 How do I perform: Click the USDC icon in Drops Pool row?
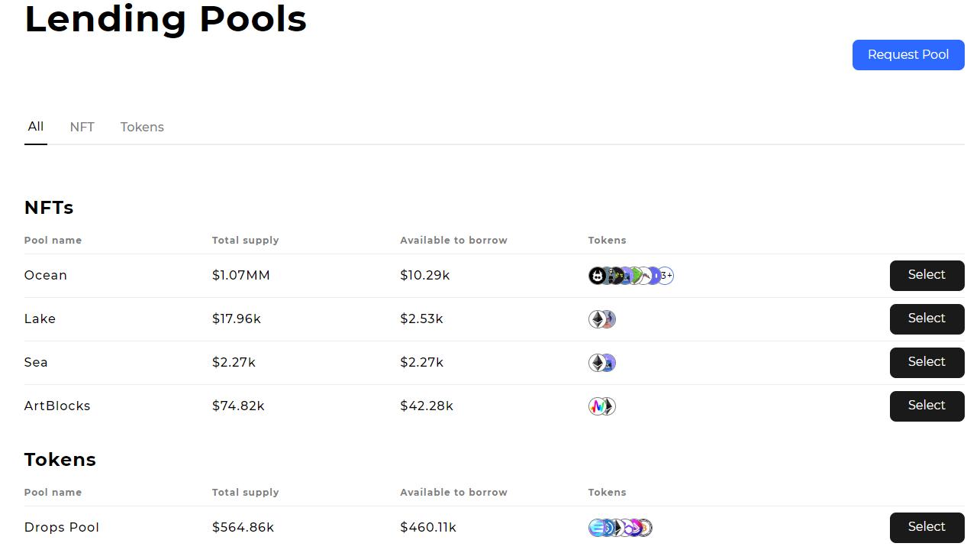pyautogui.click(x=606, y=528)
